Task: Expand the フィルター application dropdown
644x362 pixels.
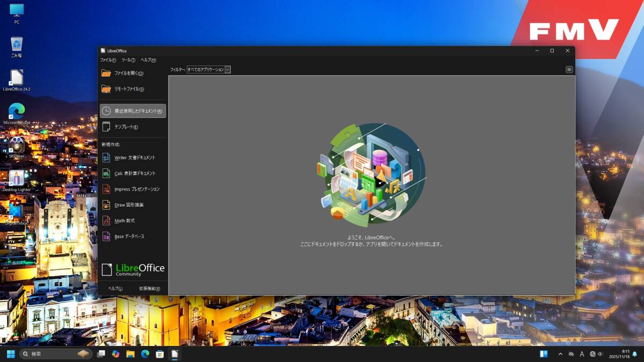Action: pos(208,70)
